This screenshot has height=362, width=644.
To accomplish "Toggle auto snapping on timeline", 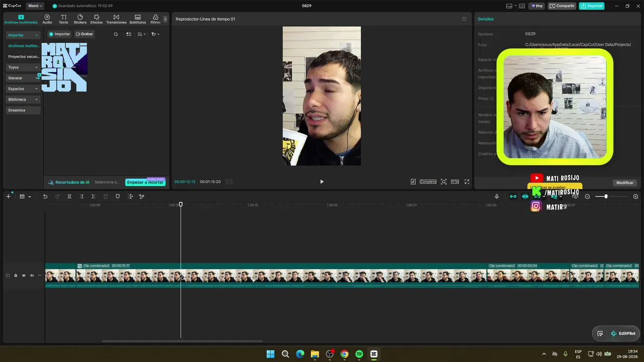I will [525, 196].
